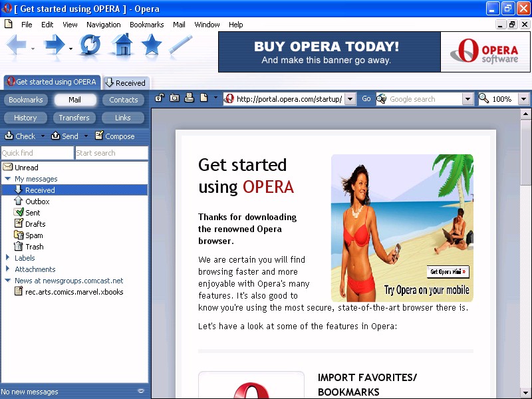Click the Go button
Image resolution: width=532 pixels, height=399 pixels.
[366, 98]
